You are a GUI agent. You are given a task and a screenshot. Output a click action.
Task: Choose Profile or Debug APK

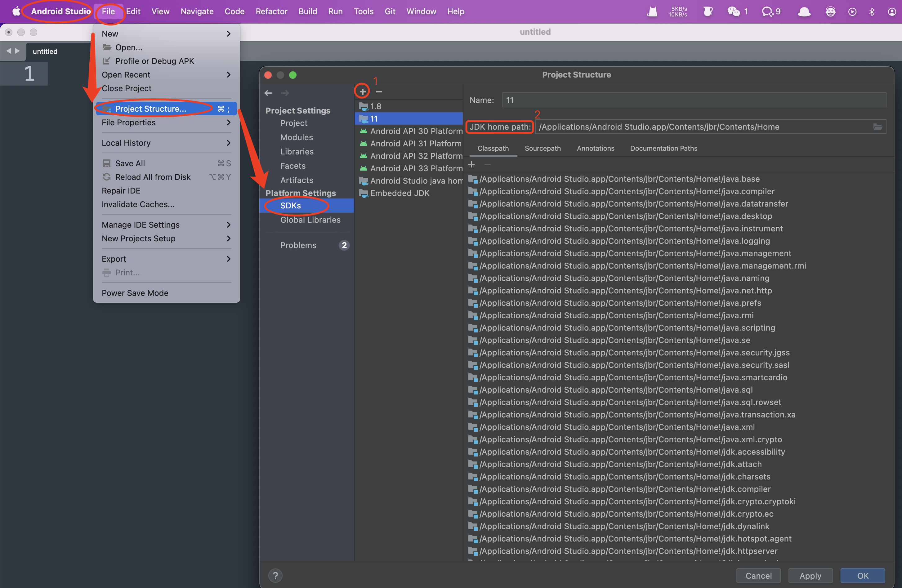[x=166, y=61]
